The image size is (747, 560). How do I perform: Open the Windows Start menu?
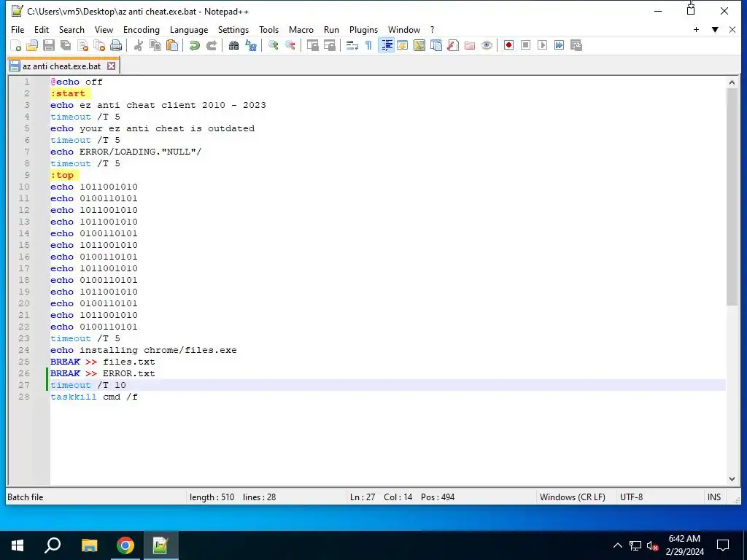(18, 545)
